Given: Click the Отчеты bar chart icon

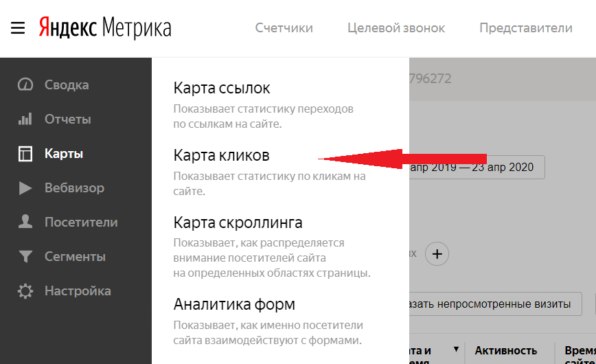Looking at the screenshot, I should (x=25, y=119).
